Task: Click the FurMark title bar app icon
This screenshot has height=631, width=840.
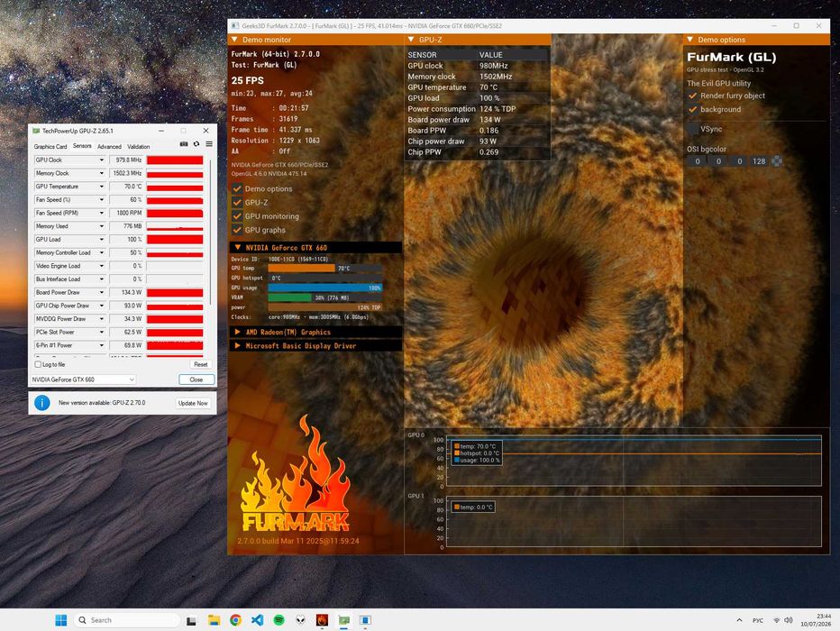Action: point(234,26)
